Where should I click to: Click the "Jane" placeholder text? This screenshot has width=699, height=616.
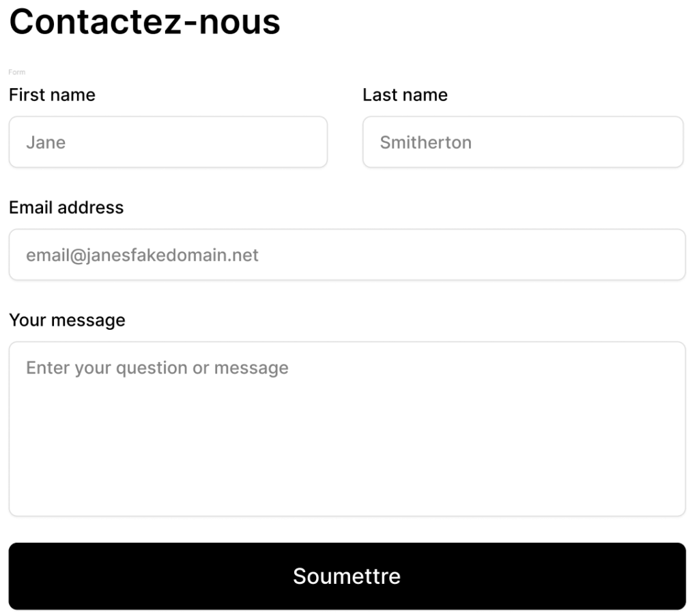point(46,143)
